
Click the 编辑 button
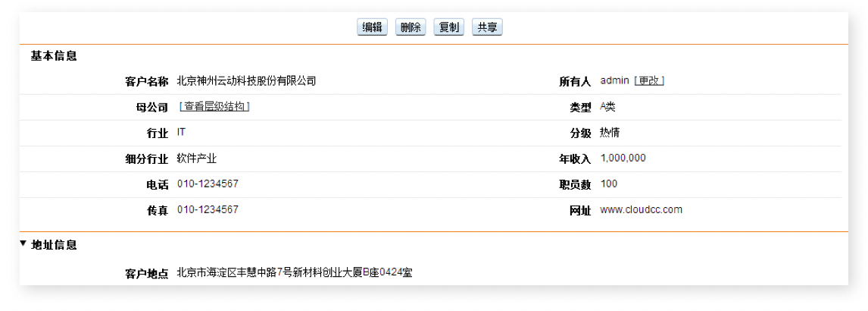372,27
